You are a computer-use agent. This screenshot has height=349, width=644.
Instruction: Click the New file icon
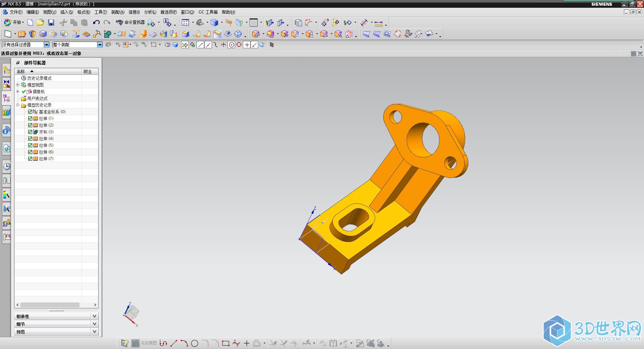(x=30, y=22)
